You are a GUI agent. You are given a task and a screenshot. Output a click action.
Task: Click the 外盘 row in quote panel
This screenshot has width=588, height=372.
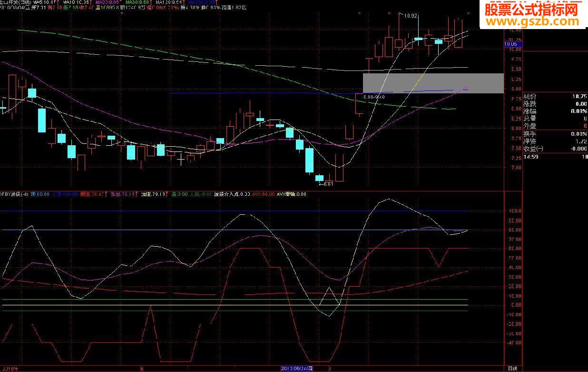point(555,126)
